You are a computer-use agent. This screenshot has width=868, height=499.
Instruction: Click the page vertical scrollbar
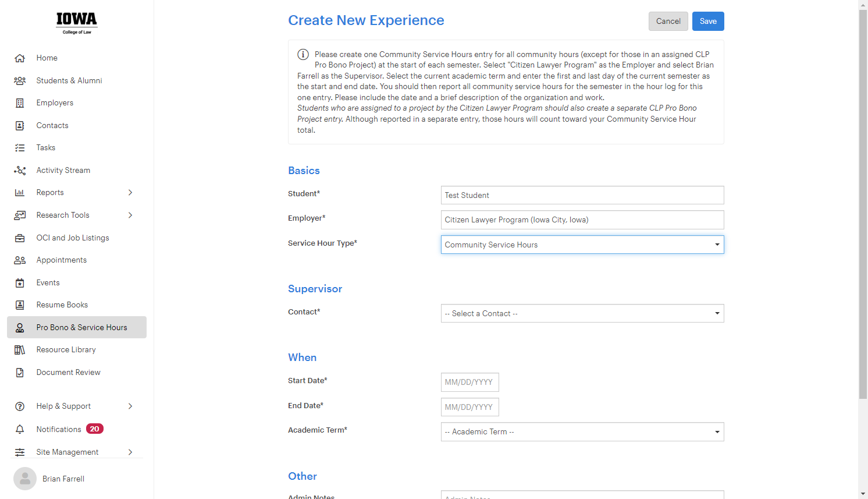coord(863,204)
